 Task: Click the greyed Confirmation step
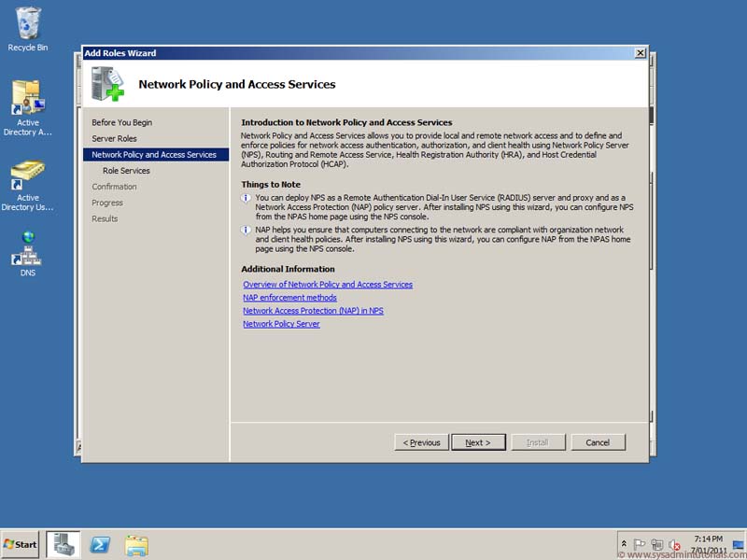point(114,187)
